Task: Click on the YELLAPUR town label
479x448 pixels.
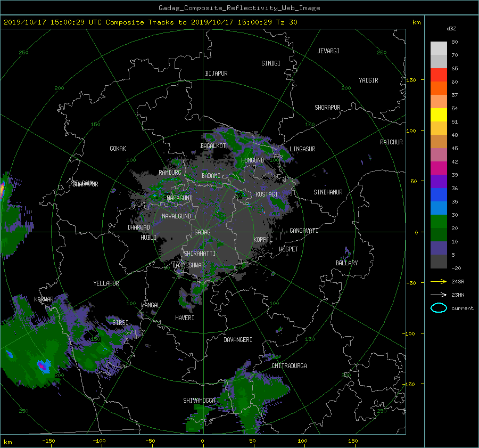Action: [x=106, y=283]
